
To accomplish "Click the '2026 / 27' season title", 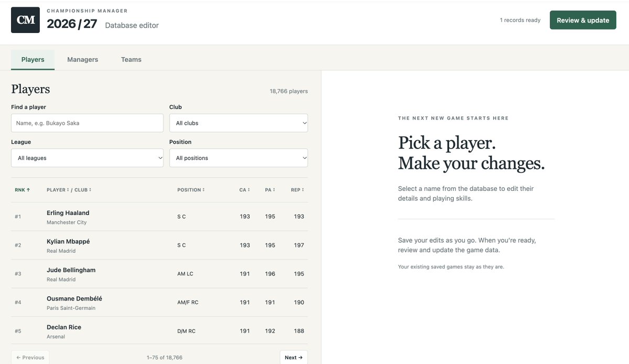I will point(72,24).
